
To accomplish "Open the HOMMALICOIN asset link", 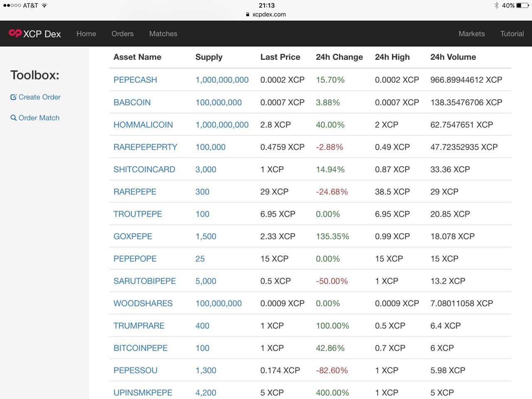I will click(x=143, y=125).
